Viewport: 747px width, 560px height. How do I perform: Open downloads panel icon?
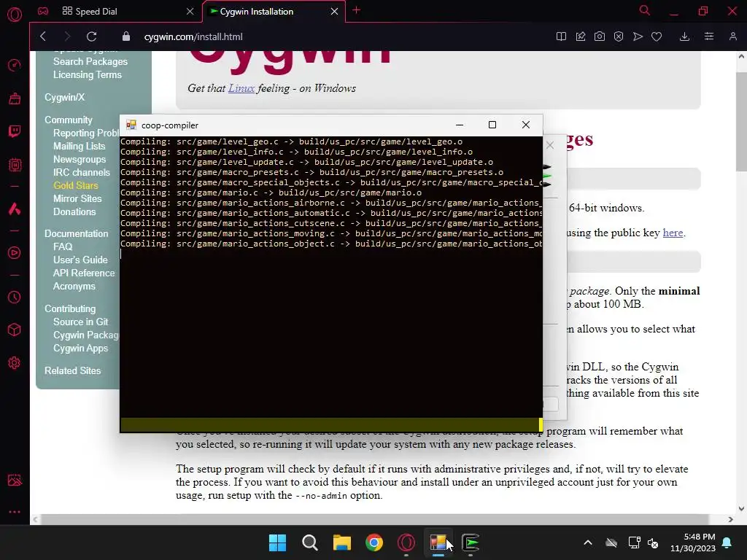pos(684,36)
